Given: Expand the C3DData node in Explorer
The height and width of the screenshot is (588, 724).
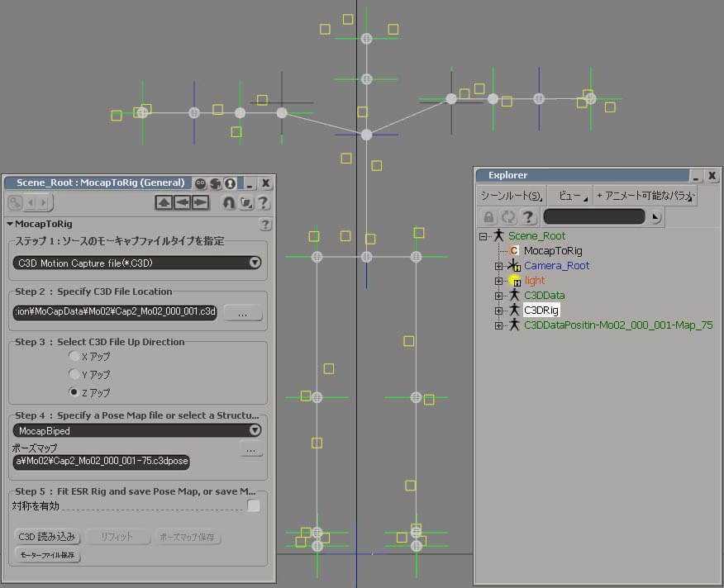Looking at the screenshot, I should click(x=498, y=296).
